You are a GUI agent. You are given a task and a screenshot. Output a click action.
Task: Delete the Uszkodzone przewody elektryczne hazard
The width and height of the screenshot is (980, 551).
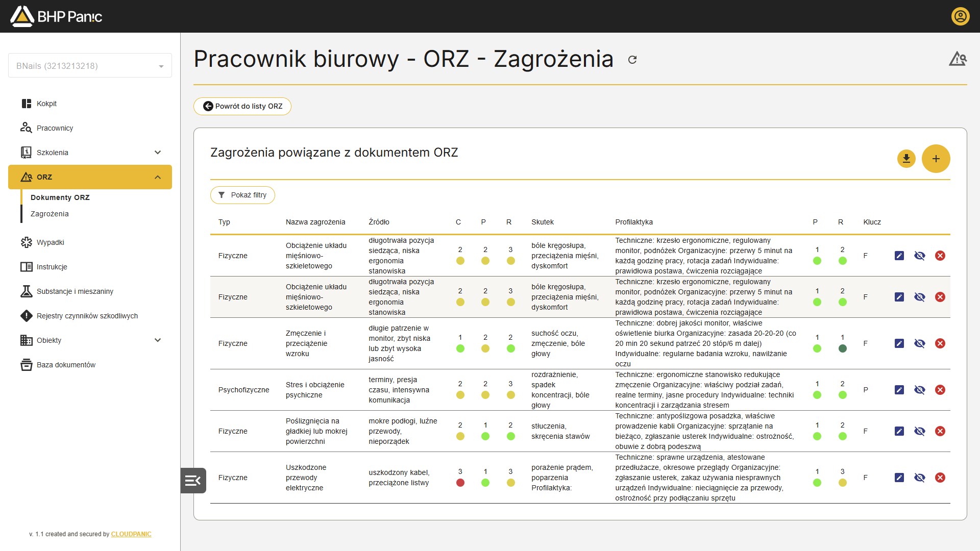pyautogui.click(x=940, y=478)
